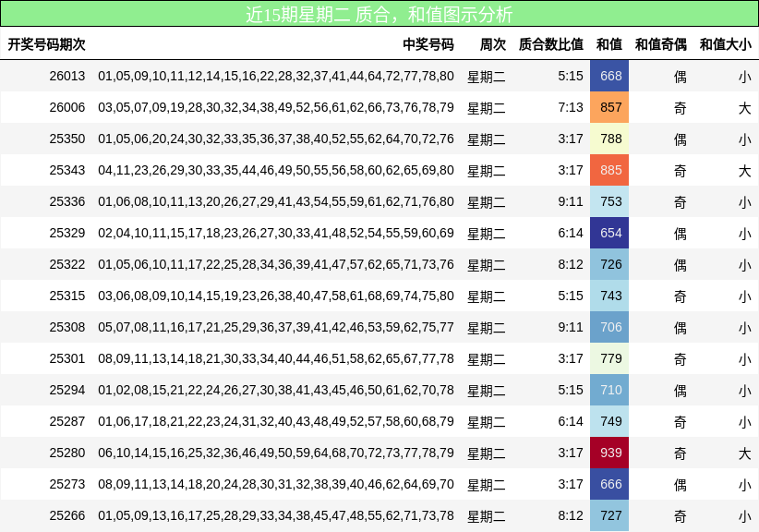759x532 pixels.
Task: Click the dark blue 654 sum value cell
Action: tap(609, 234)
